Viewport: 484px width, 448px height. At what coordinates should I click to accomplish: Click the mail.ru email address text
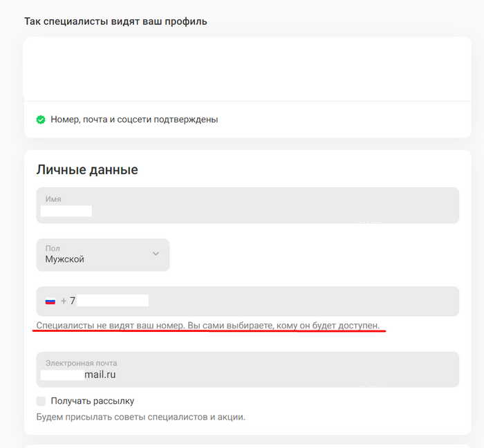tap(100, 375)
